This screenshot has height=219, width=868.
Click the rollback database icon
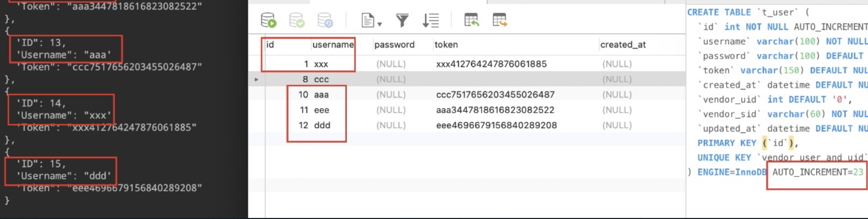click(325, 20)
